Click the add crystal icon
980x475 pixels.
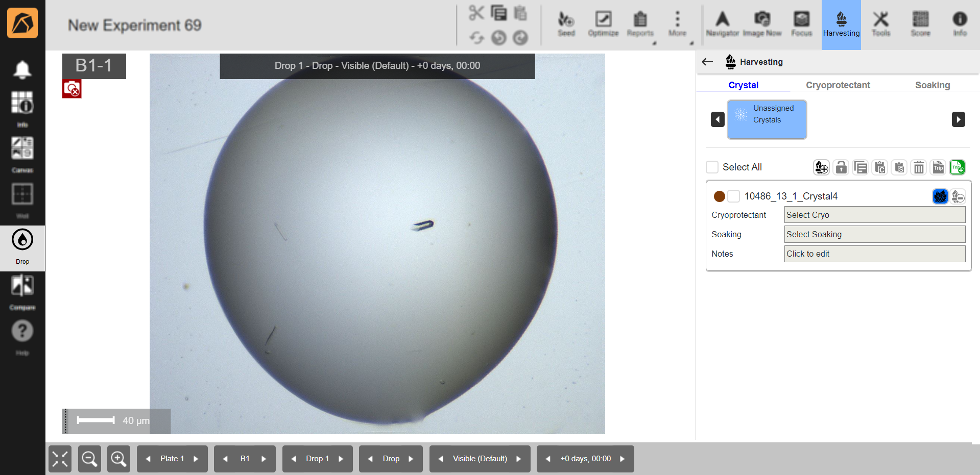click(x=821, y=167)
